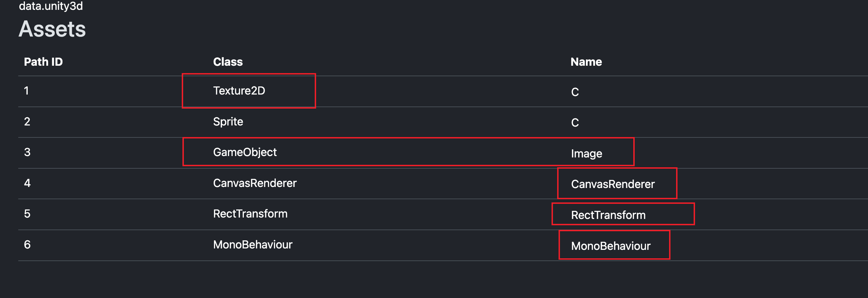Select the Image name cell
This screenshot has height=298, width=868.
pyautogui.click(x=587, y=154)
